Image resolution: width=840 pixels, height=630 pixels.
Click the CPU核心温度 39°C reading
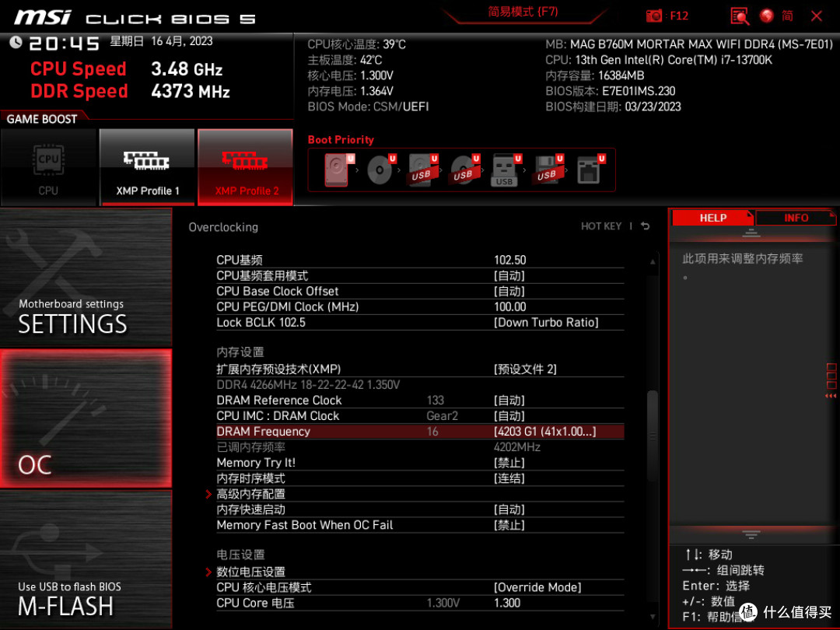click(357, 44)
